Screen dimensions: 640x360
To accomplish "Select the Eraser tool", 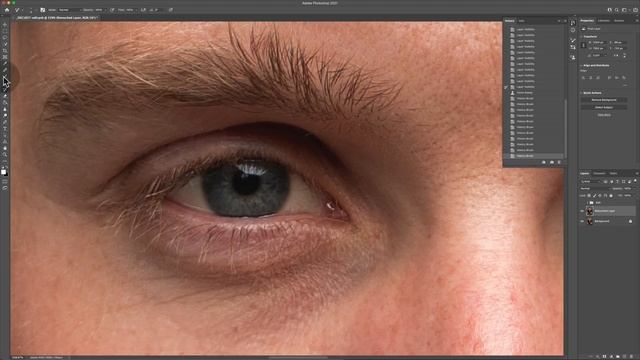I will tap(5, 96).
